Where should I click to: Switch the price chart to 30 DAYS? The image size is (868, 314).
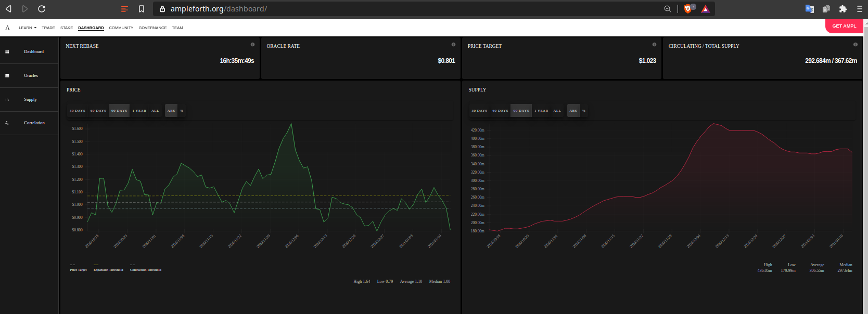[78, 111]
